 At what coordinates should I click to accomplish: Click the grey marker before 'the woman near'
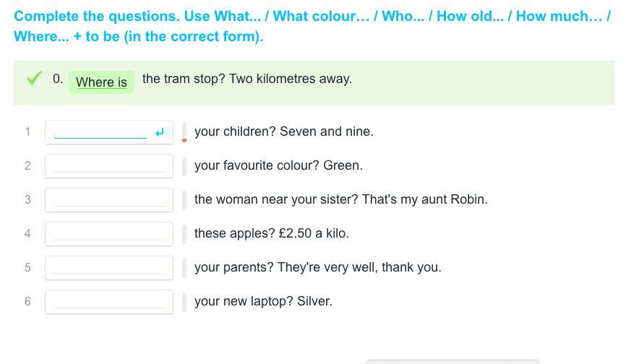[x=184, y=200]
